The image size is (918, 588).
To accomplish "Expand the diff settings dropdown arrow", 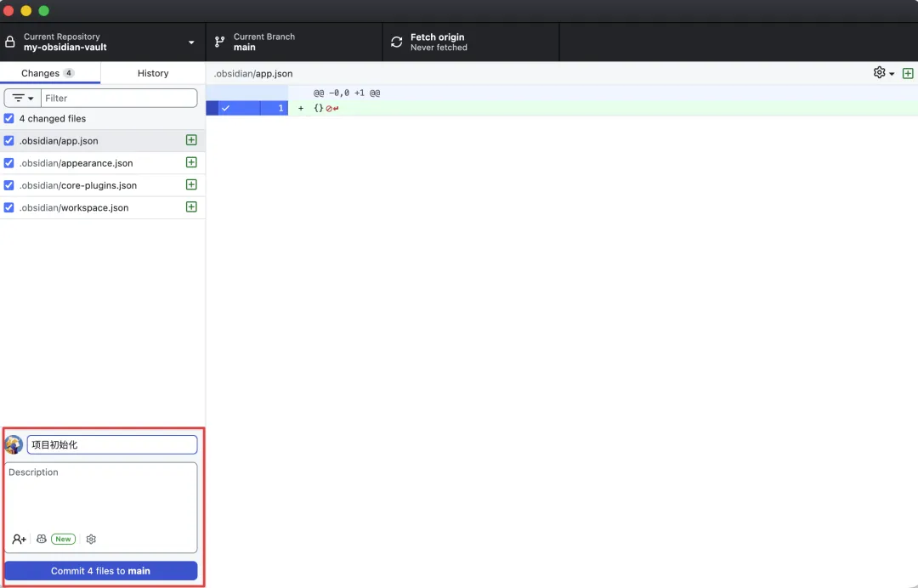I will [892, 74].
